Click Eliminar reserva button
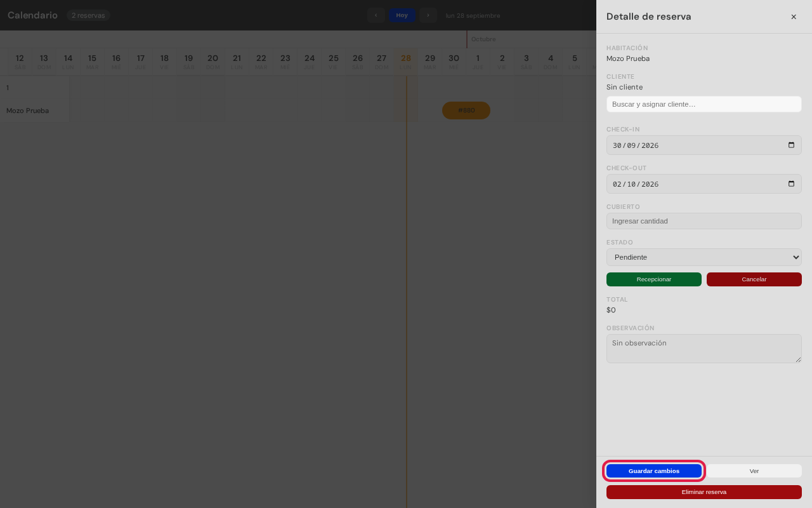Viewport: 812px width, 508px height. coord(704,492)
